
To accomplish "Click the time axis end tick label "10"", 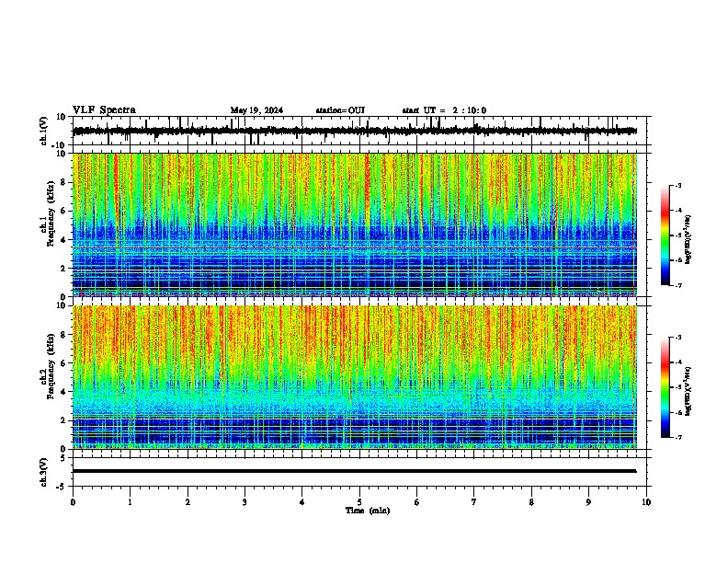I will 646,502.
